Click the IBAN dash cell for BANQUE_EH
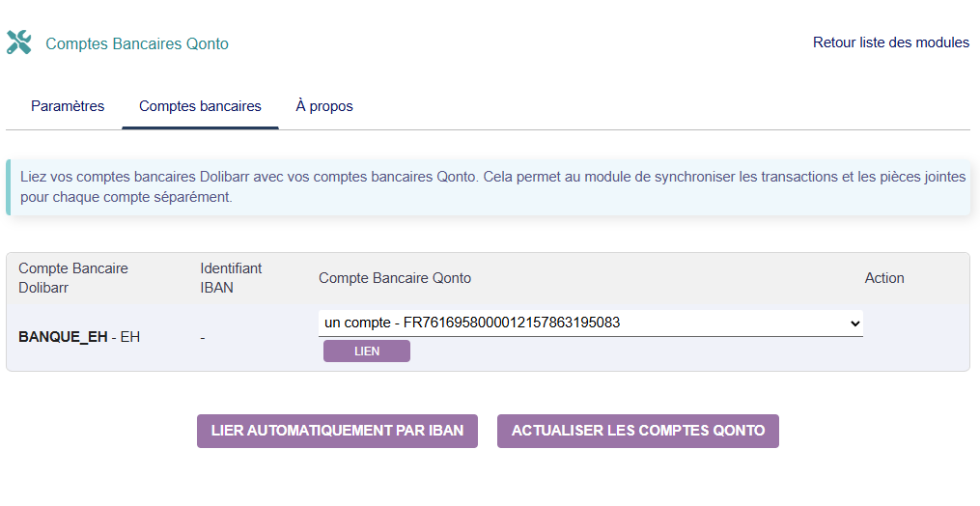980x506 pixels. coord(203,338)
